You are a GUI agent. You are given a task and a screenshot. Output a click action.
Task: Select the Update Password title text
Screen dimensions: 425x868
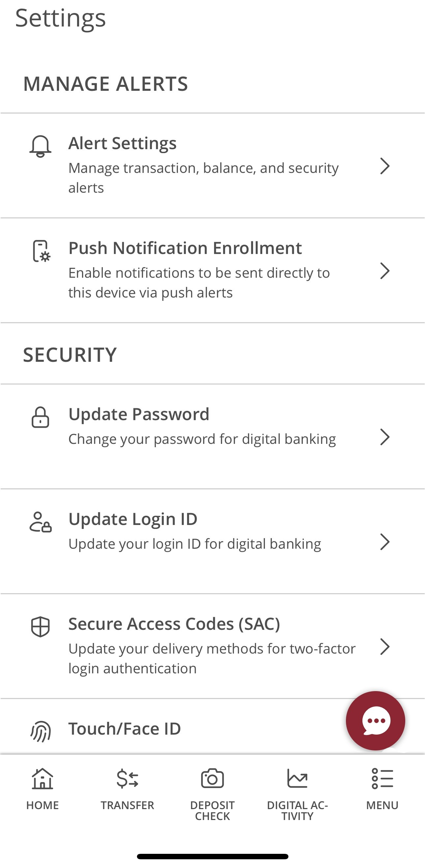[x=139, y=414]
